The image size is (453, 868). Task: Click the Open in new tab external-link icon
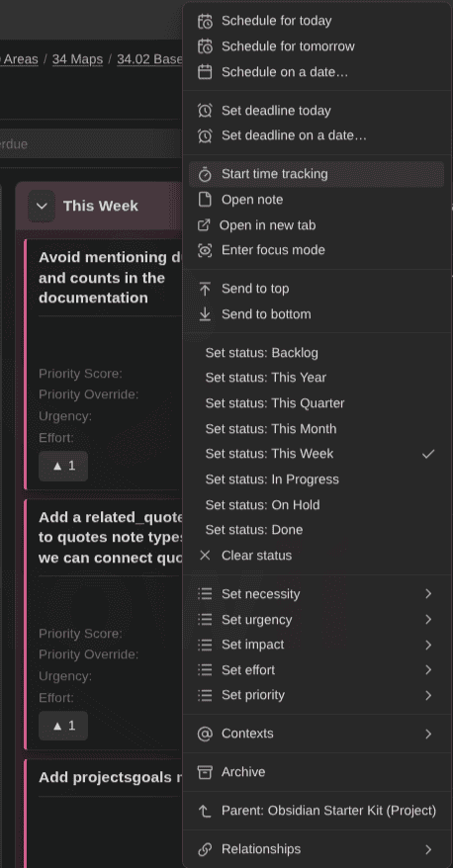(204, 225)
